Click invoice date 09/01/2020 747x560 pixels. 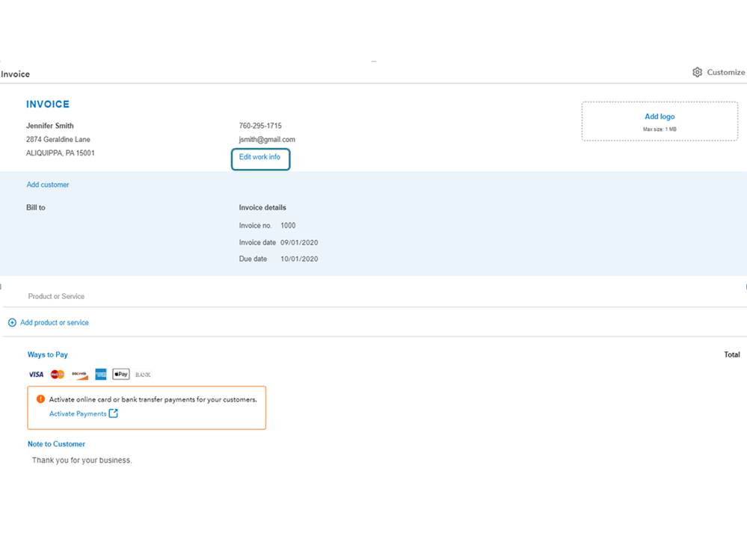point(299,243)
